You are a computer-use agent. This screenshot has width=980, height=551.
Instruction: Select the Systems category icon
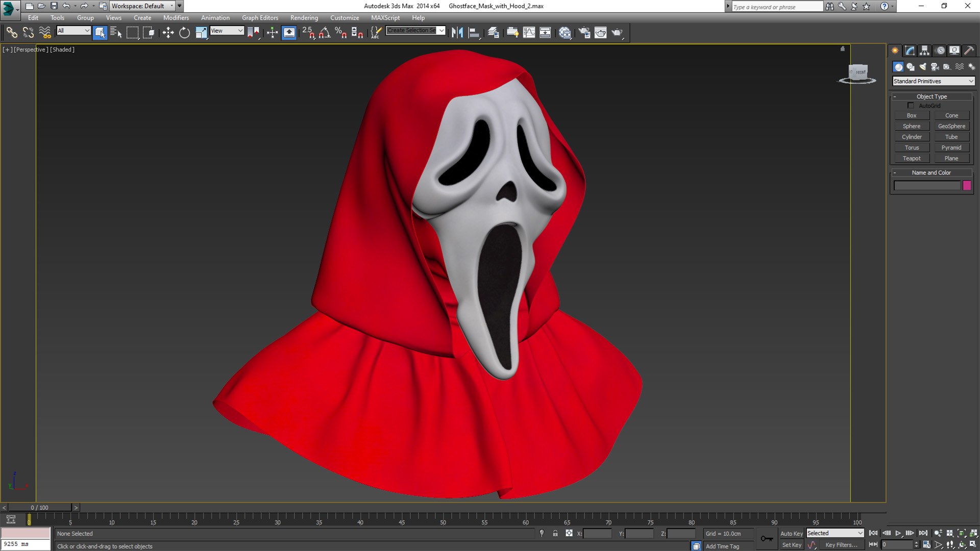[x=972, y=67]
